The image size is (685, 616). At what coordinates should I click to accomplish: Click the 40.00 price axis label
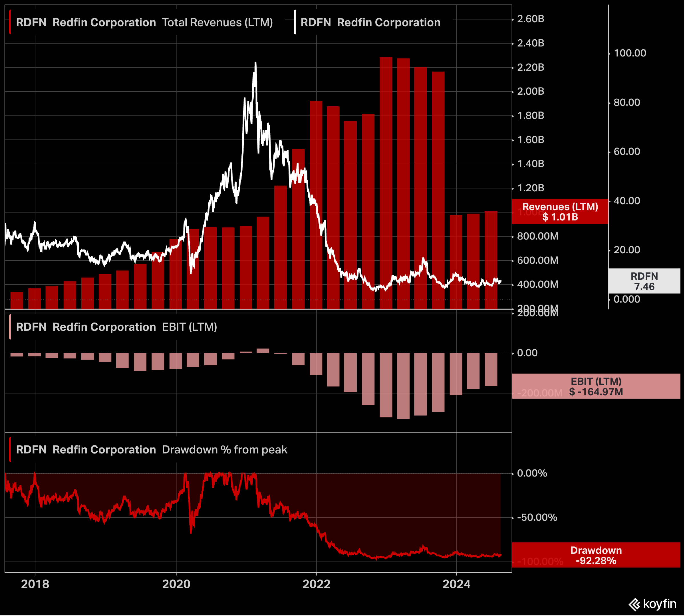[x=627, y=201]
